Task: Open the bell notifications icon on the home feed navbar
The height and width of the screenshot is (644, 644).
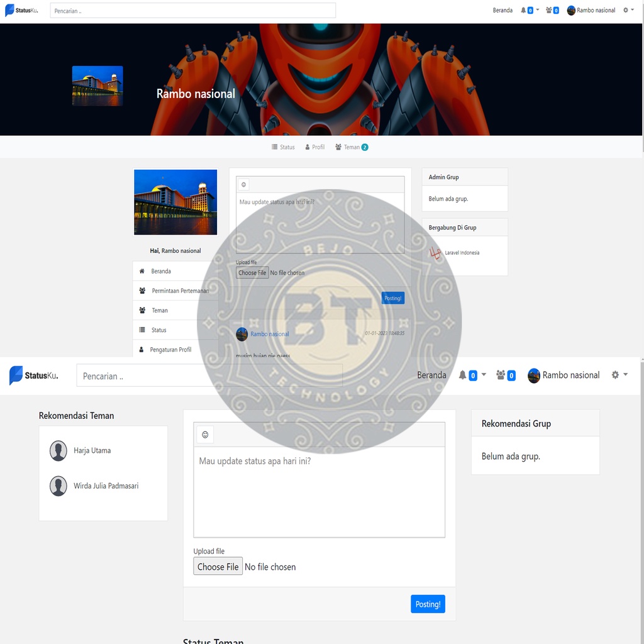Action: pos(462,375)
